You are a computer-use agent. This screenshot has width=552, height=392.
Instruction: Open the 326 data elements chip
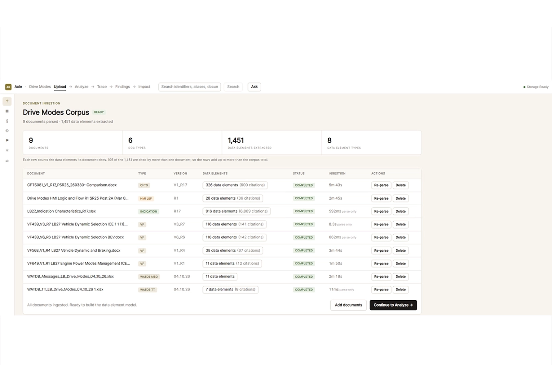pyautogui.click(x=235, y=185)
